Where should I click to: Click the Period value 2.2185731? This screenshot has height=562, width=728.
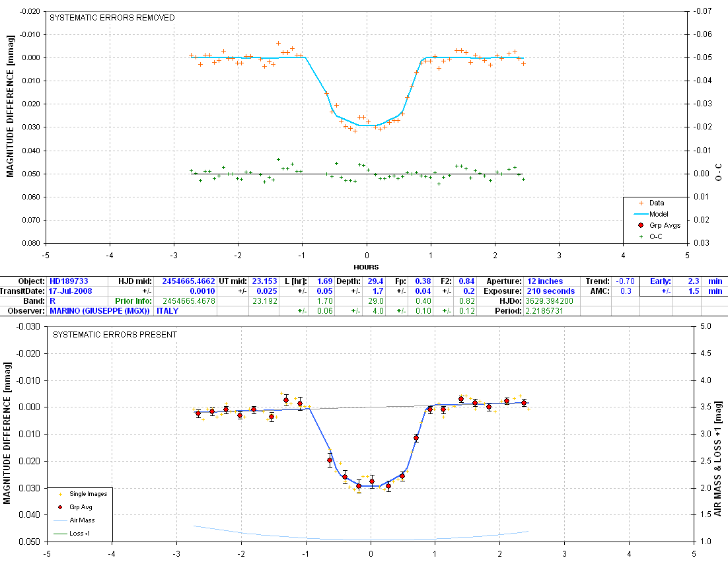(544, 311)
